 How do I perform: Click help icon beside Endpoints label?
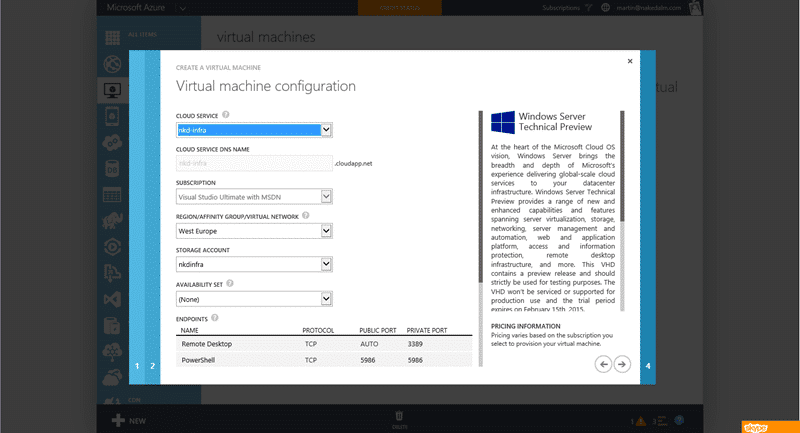coord(215,318)
